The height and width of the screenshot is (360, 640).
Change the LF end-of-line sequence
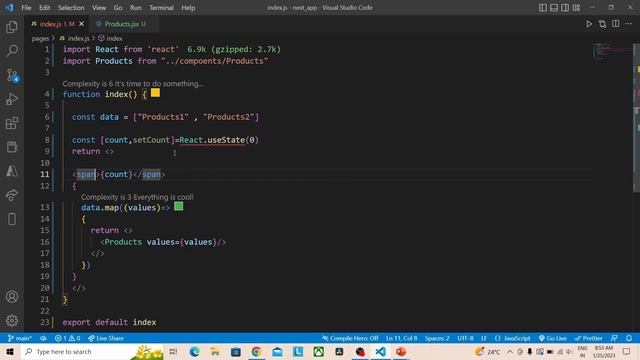click(x=483, y=338)
